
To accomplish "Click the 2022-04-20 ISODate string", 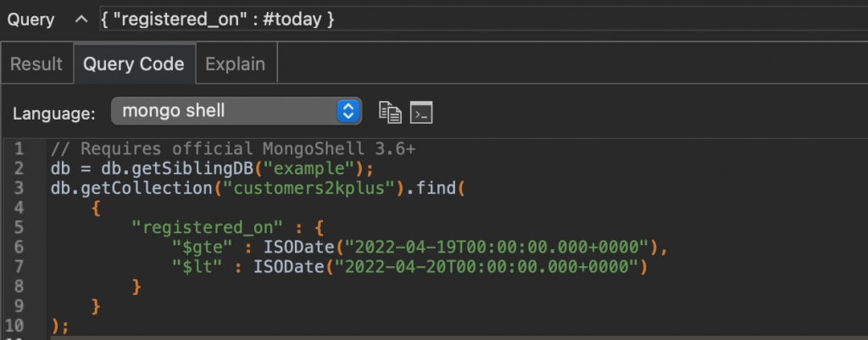I will point(488,267).
